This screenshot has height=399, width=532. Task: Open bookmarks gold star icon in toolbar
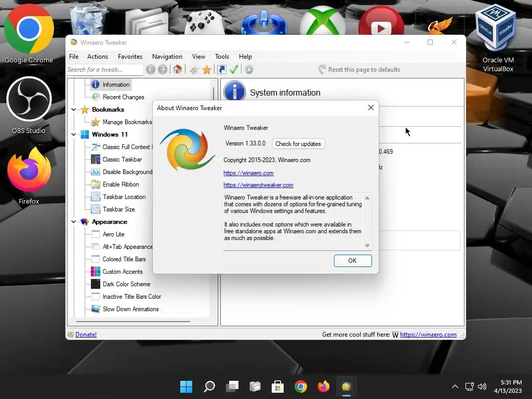tap(207, 70)
